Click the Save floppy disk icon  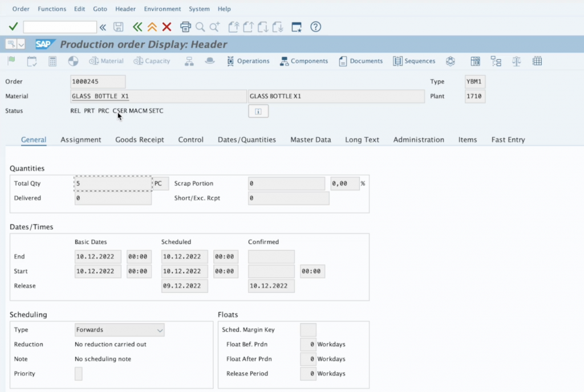(119, 27)
